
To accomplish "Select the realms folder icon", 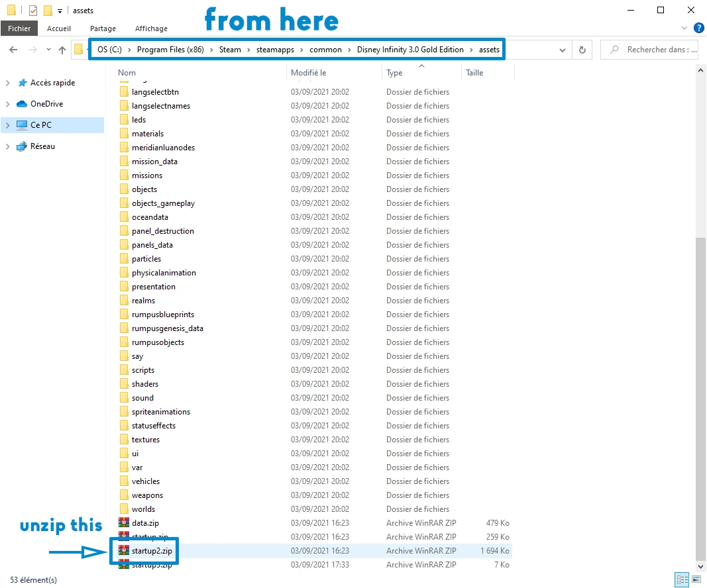I will (x=124, y=301).
